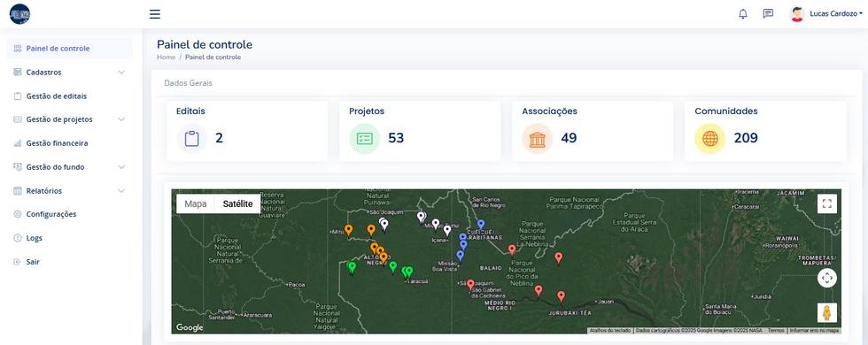Open Atalhos do teclado on map
This screenshot has width=868, height=345.
[610, 331]
